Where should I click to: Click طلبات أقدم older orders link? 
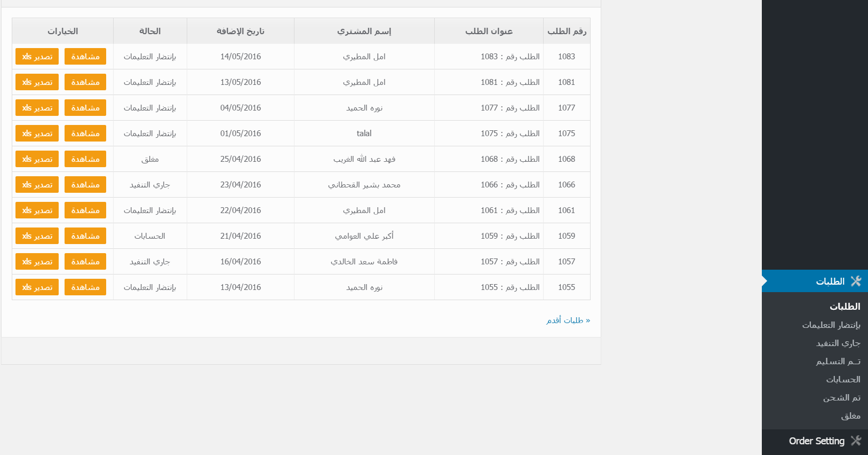click(568, 320)
